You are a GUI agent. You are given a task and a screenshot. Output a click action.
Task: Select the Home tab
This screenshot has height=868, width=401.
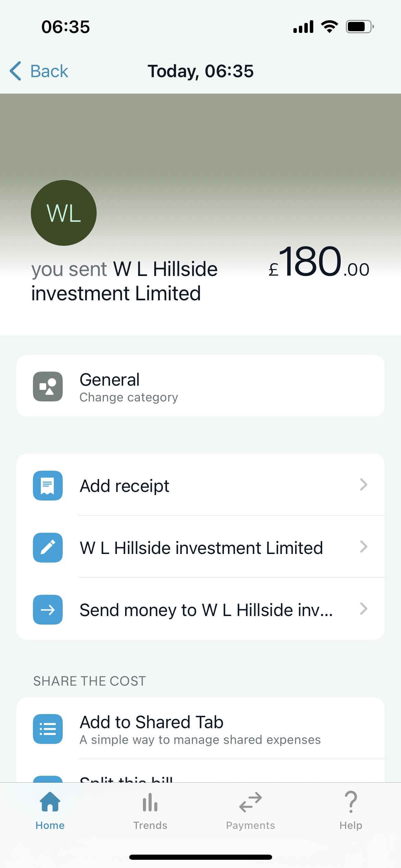tap(50, 810)
